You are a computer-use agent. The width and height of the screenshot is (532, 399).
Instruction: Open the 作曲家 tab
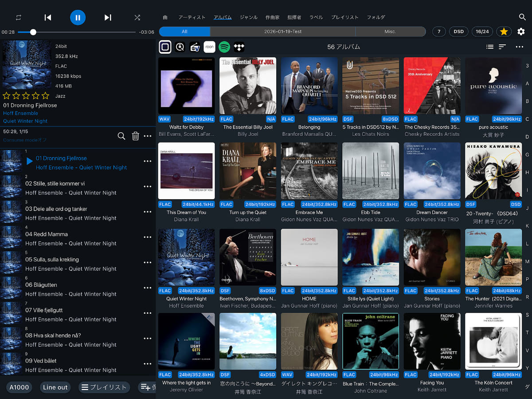point(272,17)
